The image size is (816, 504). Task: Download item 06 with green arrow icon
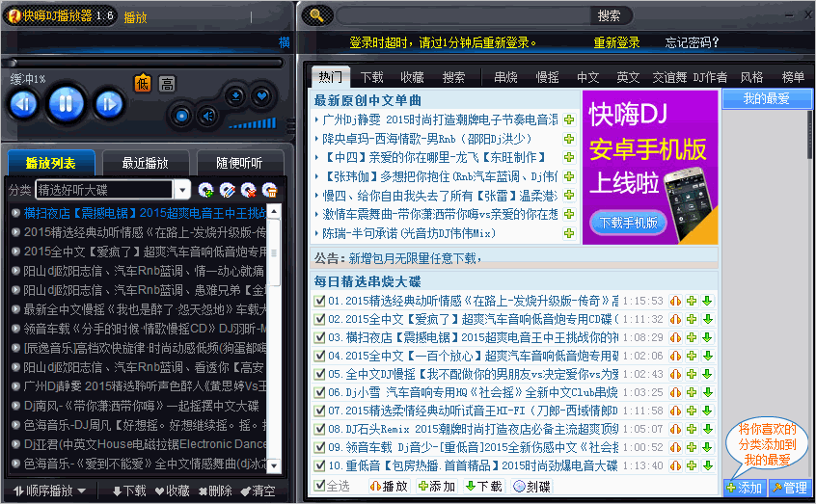point(707,392)
